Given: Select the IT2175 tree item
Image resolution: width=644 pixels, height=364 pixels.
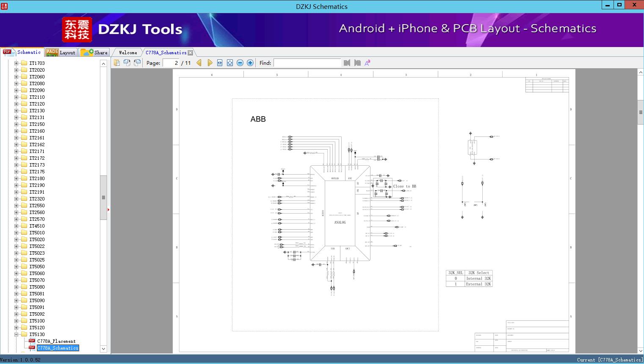Looking at the screenshot, I should (37, 172).
